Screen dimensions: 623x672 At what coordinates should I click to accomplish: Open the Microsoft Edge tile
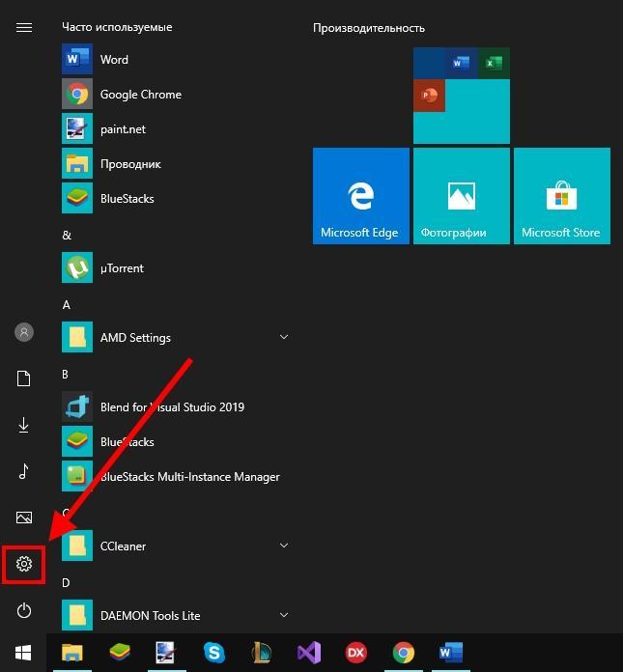coord(361,196)
